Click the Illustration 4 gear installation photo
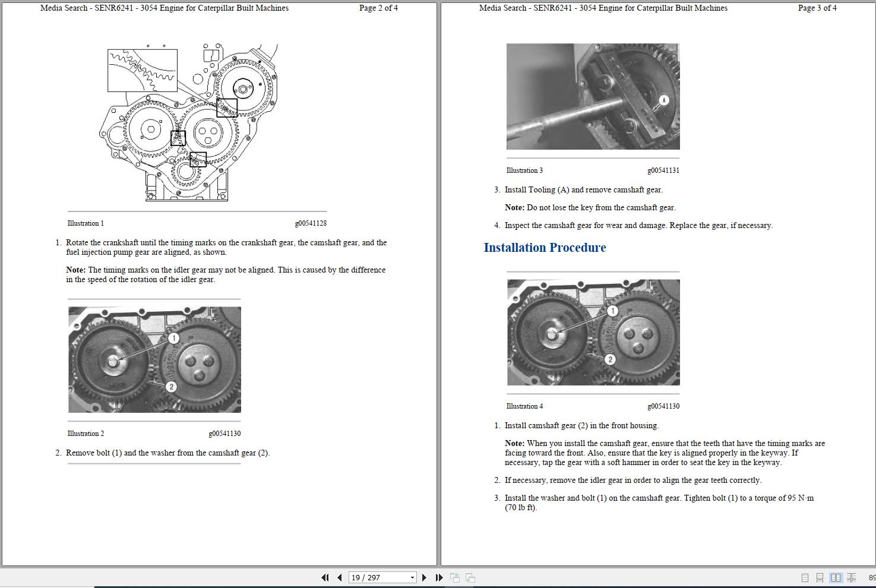 [593, 331]
